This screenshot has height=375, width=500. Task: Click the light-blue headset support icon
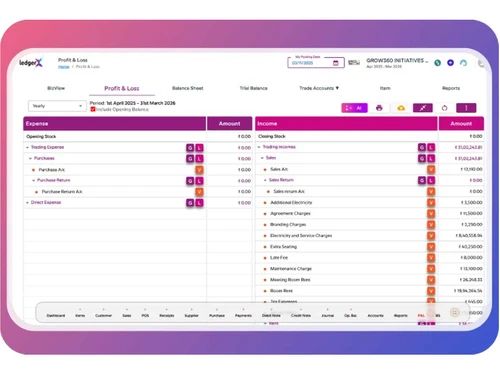pyautogui.click(x=463, y=63)
